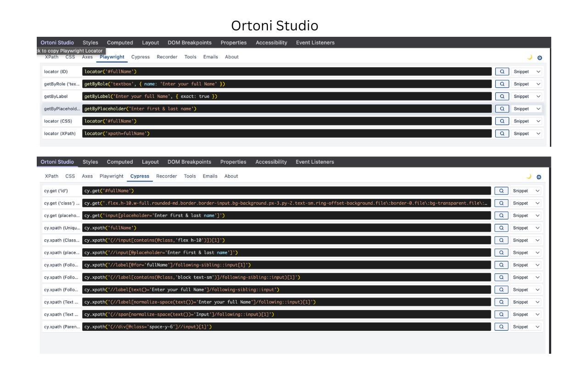This screenshot has height=368, width=588.
Task: Click search icon for label @for='fullName' row
Action: [x=501, y=265]
